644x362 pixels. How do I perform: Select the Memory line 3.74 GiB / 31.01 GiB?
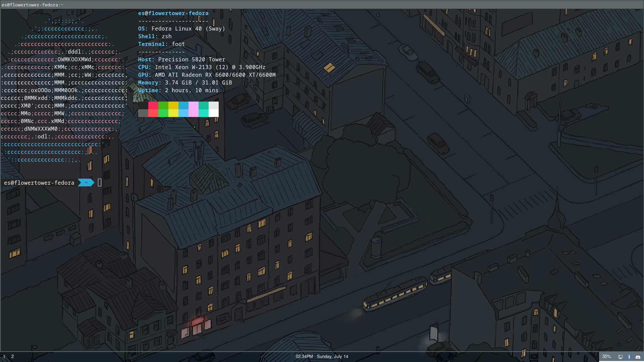click(185, 82)
